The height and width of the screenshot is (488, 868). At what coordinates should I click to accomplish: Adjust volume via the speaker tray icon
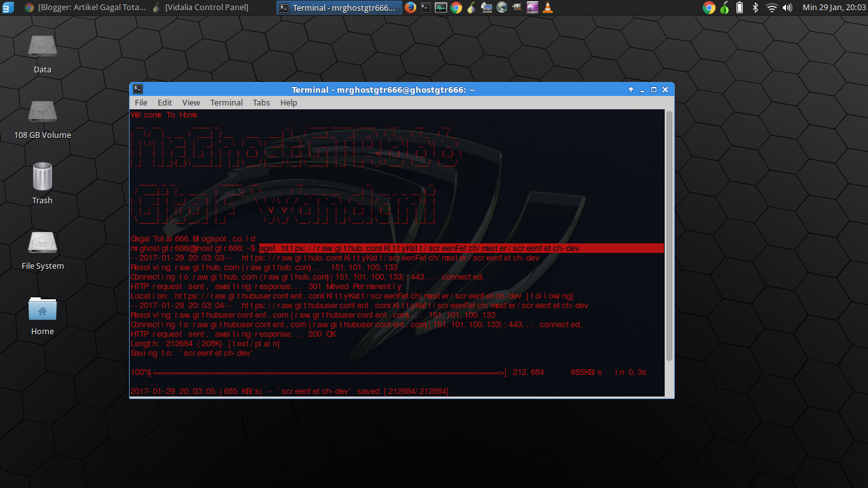pos(787,8)
